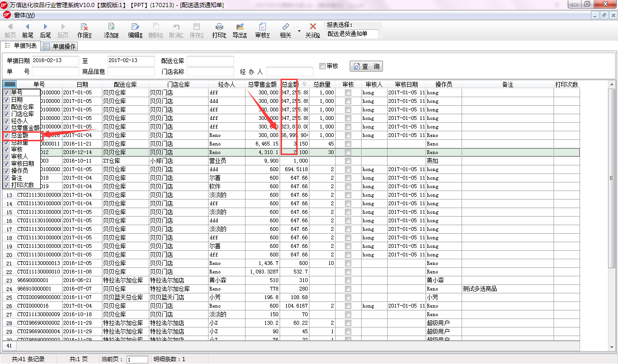
Task: Click the 取消 cancel toolbar icon
Action: [x=176, y=30]
